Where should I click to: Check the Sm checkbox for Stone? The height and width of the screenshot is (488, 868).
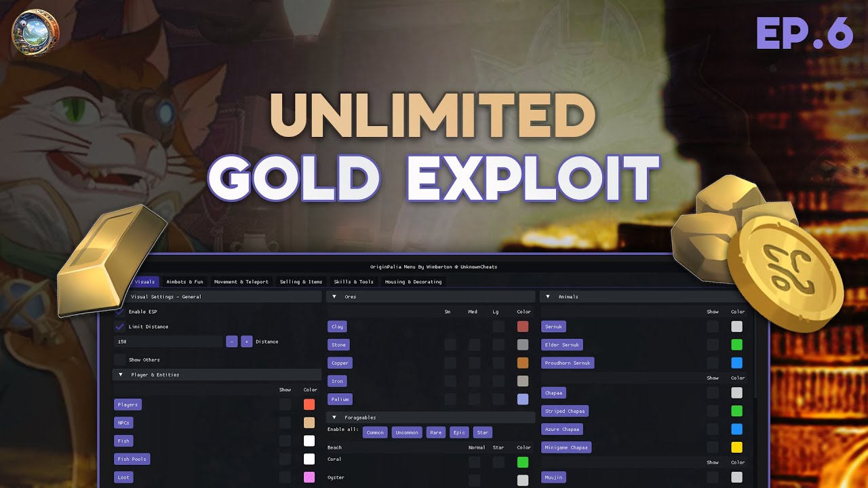pos(450,345)
